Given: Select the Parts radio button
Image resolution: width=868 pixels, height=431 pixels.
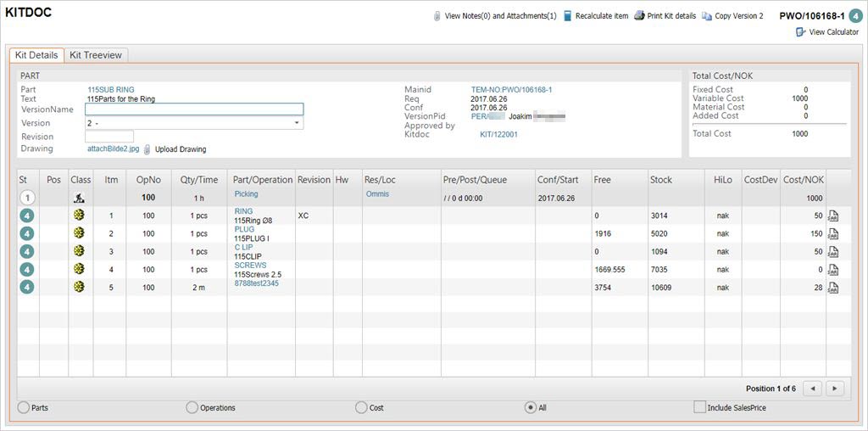Looking at the screenshot, I should tap(24, 408).
